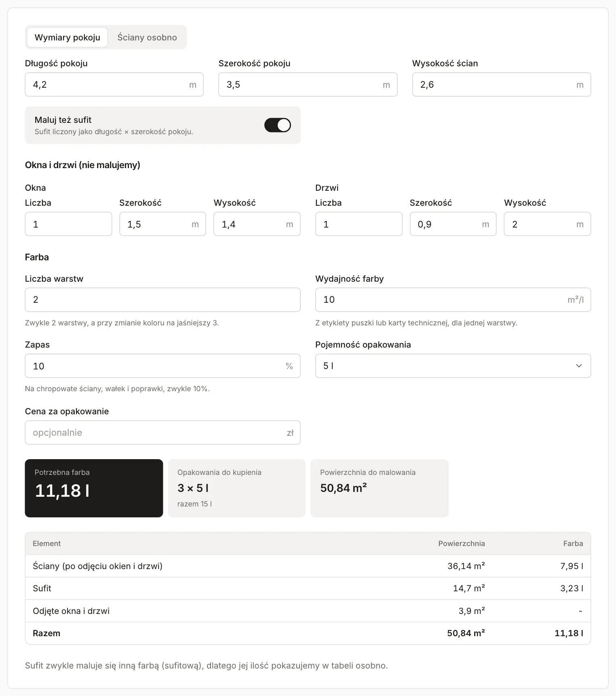The image size is (616, 696).
Task: Click the Element column header
Action: click(x=47, y=544)
